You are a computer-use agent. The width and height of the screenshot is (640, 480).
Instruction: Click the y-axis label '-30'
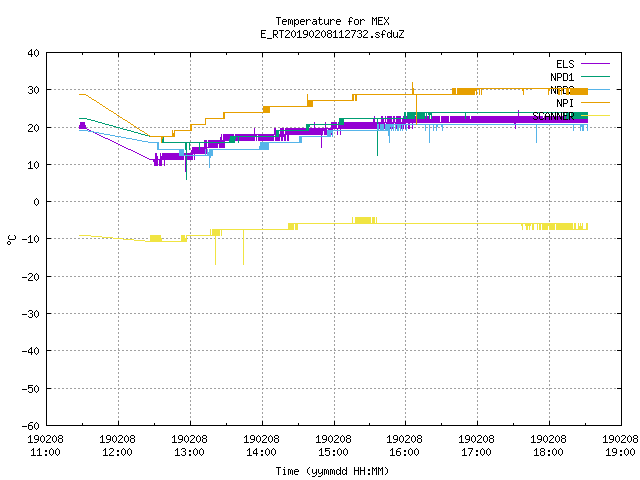(x=31, y=314)
